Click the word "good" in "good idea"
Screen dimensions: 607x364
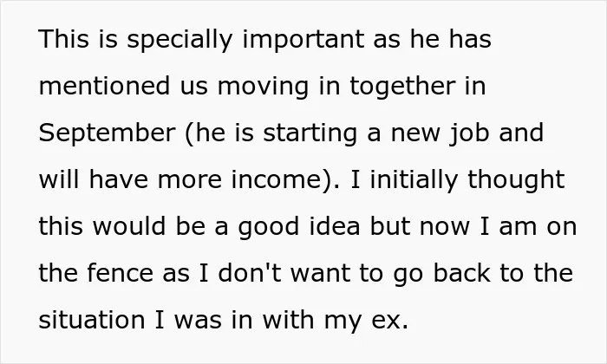pos(268,227)
